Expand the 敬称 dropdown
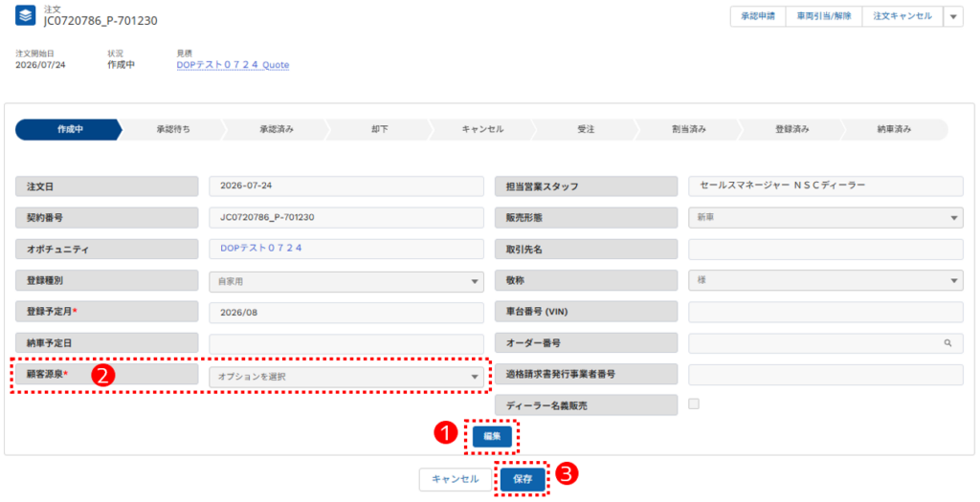This screenshot has width=980, height=502. click(826, 280)
